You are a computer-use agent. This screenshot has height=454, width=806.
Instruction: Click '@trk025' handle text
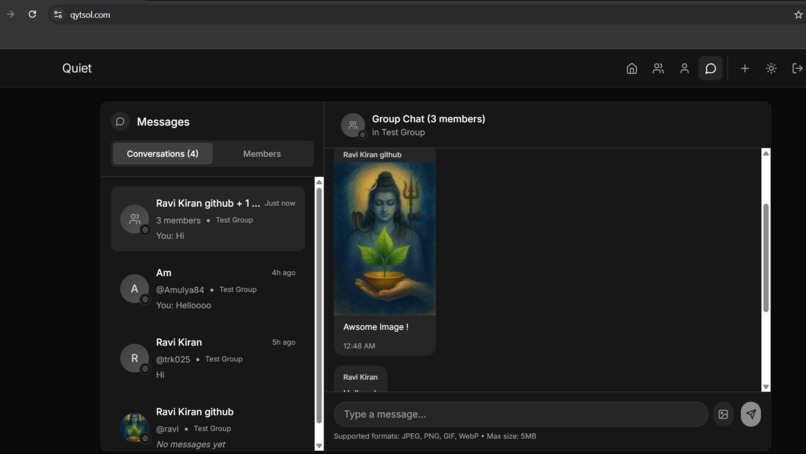click(173, 359)
